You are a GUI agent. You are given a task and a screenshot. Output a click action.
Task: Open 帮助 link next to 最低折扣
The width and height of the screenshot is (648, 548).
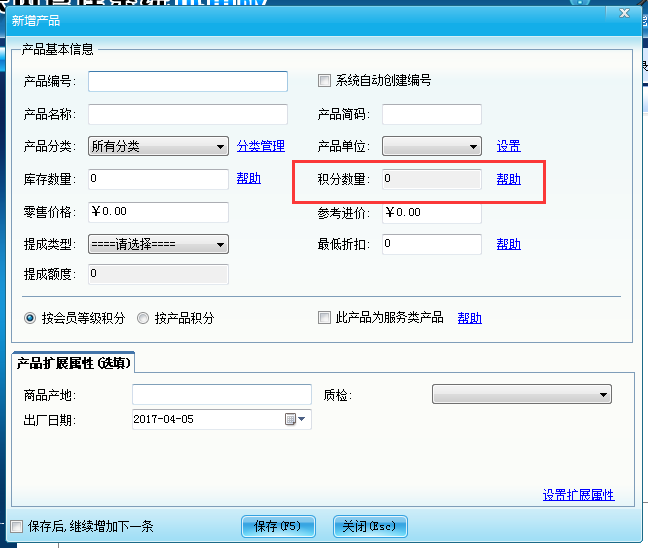point(509,244)
